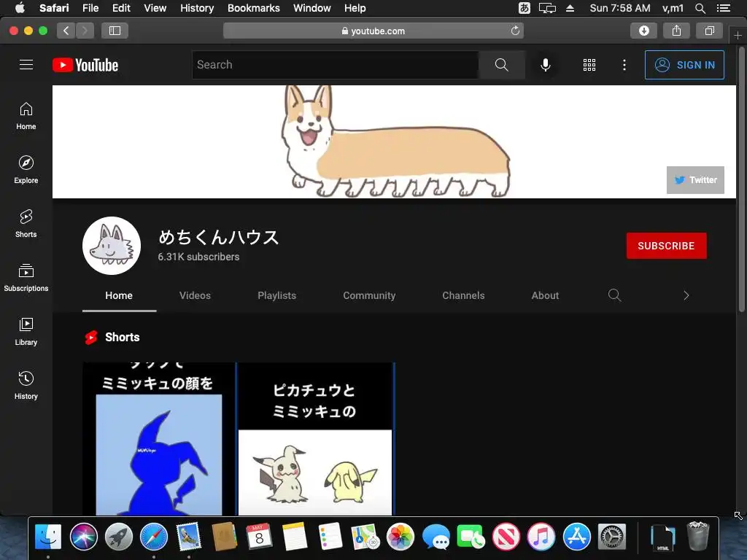Viewport: 747px width, 560px height.
Task: Click the channel name めちくんハウス
Action: point(219,237)
